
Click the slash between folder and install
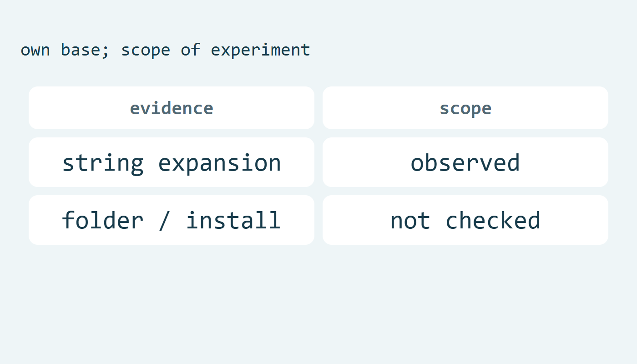pos(165,220)
